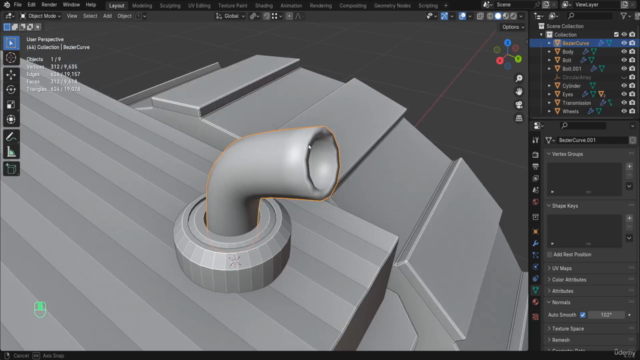Collapse the Vertex Groups panel
Viewport: 640px width, 360px height.
pyautogui.click(x=567, y=154)
